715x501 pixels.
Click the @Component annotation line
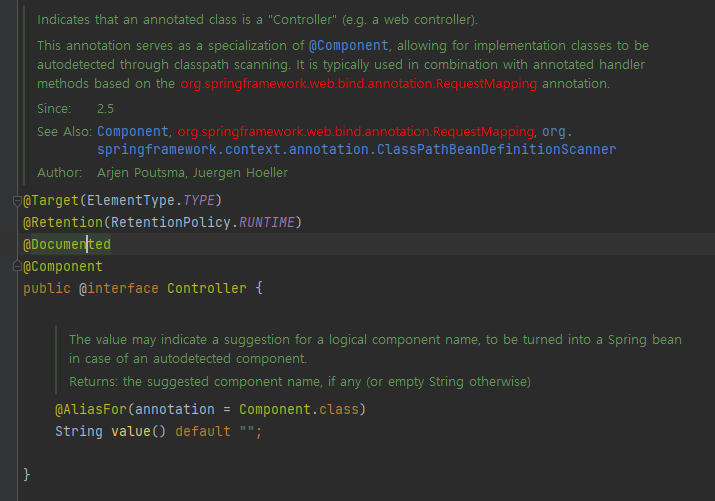[x=63, y=266]
